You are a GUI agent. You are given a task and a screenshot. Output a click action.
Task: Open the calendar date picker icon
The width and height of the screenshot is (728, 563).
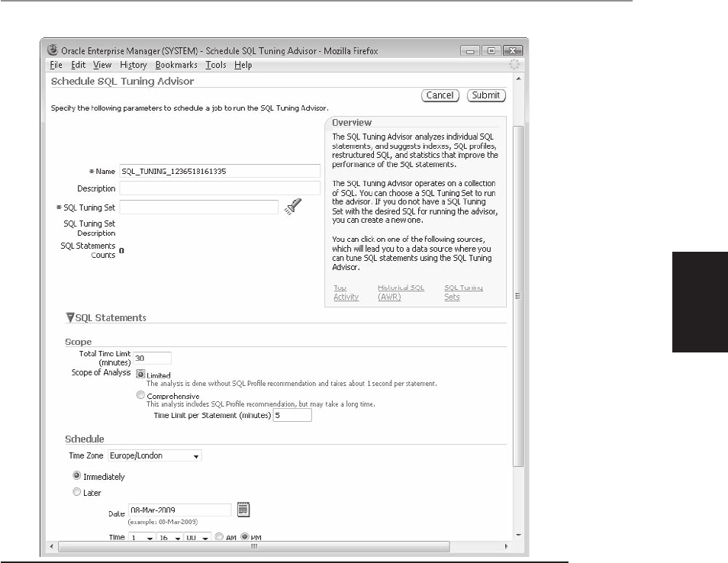click(243, 509)
